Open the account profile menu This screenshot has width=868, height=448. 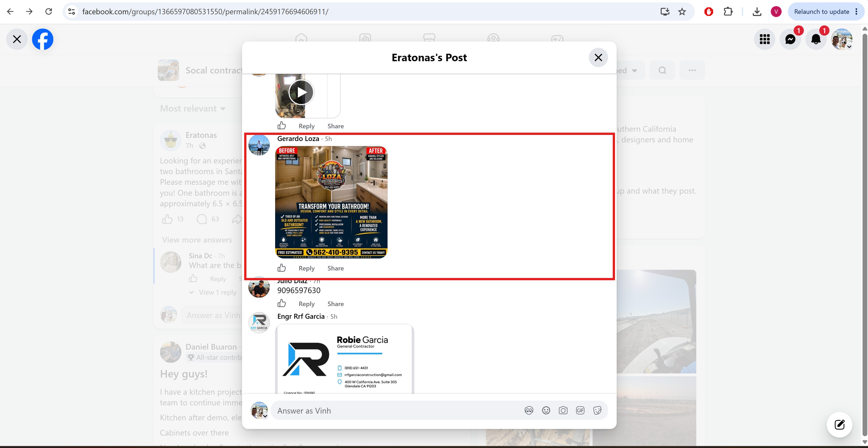[842, 39]
